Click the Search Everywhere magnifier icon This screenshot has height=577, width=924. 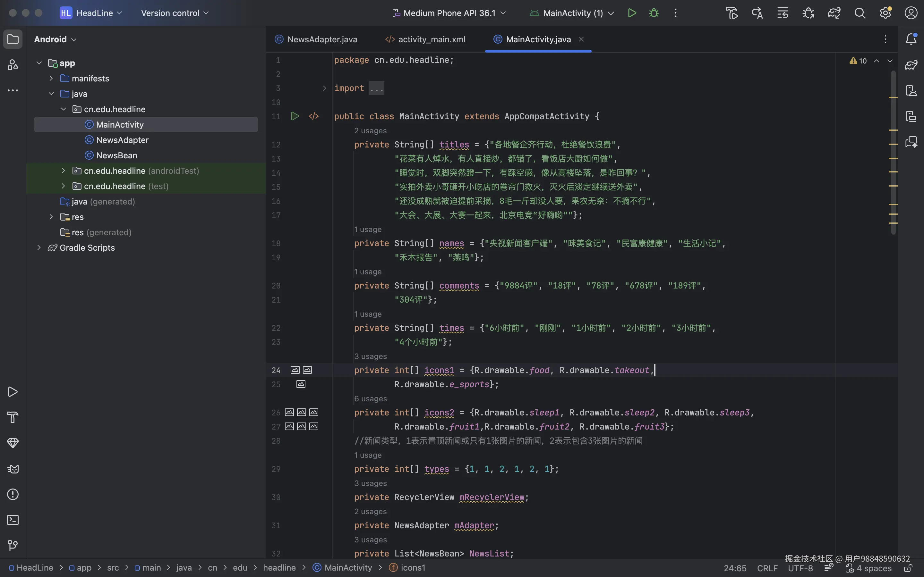pyautogui.click(x=860, y=13)
